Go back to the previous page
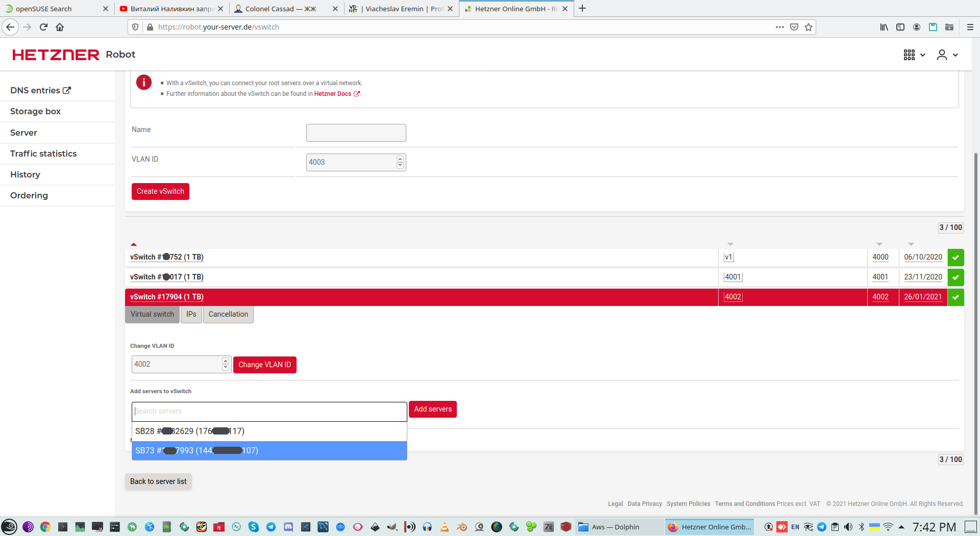Viewport: 980px width, 536px height. click(x=10, y=27)
